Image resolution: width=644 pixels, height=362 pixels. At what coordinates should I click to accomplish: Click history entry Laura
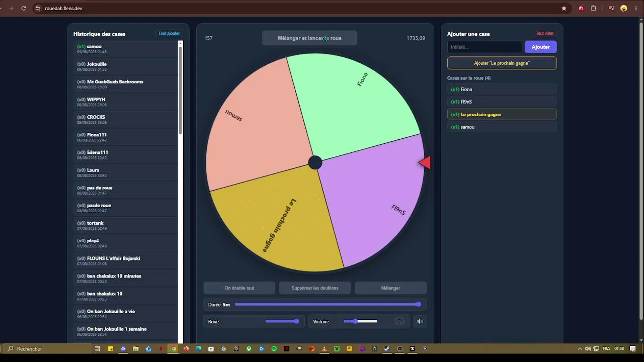(x=126, y=172)
